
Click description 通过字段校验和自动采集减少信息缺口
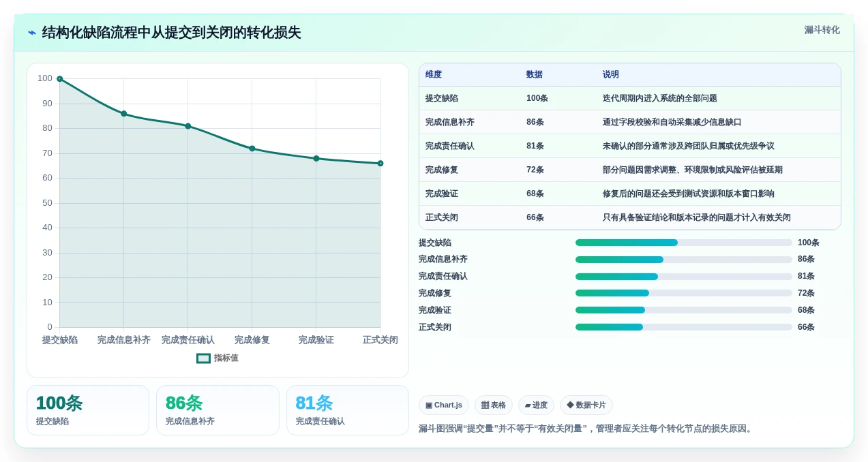(x=672, y=122)
